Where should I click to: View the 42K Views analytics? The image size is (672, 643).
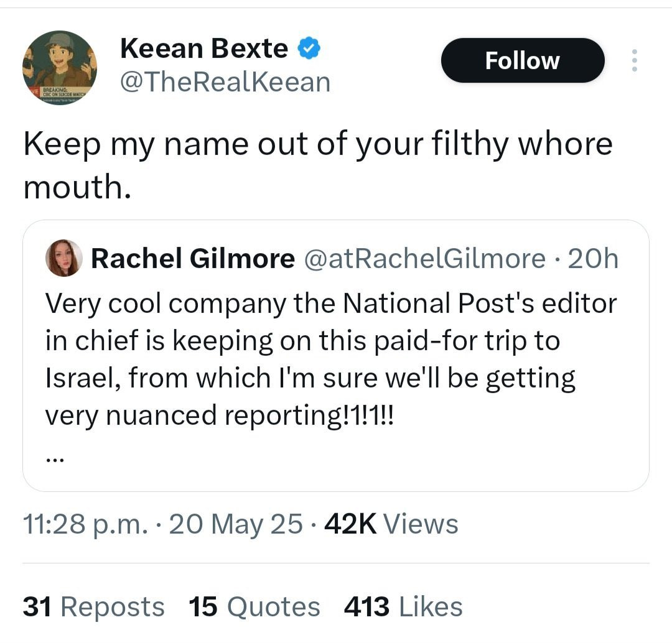click(391, 524)
